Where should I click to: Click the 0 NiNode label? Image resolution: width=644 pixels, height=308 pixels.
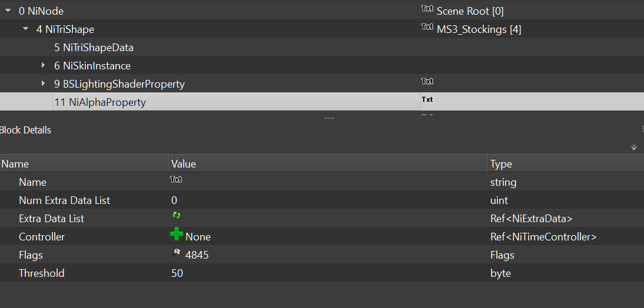click(41, 11)
